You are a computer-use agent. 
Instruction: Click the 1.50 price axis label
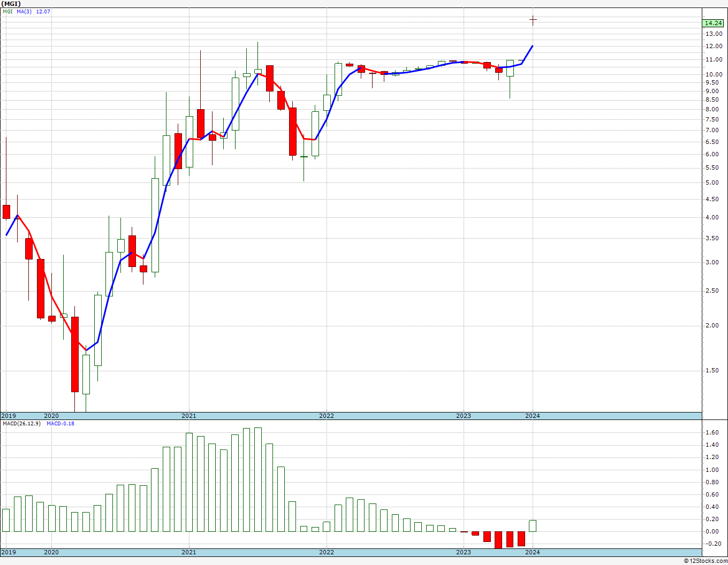tap(712, 370)
